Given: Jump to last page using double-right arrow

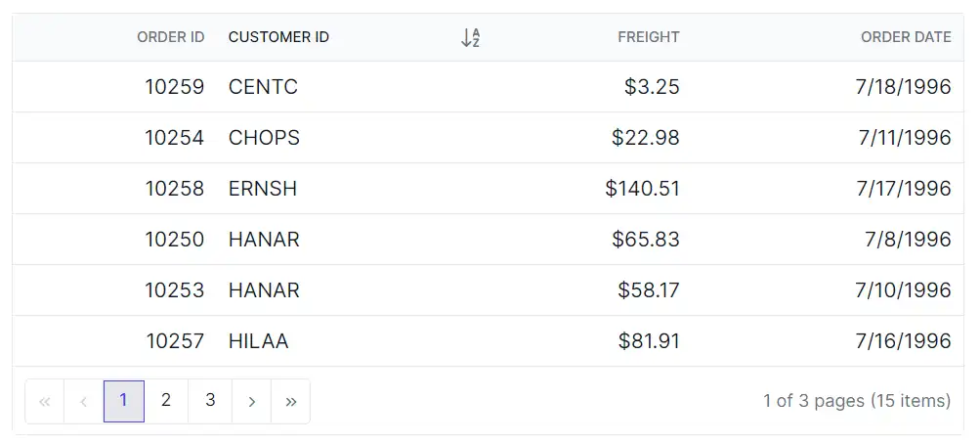Looking at the screenshot, I should [290, 401].
